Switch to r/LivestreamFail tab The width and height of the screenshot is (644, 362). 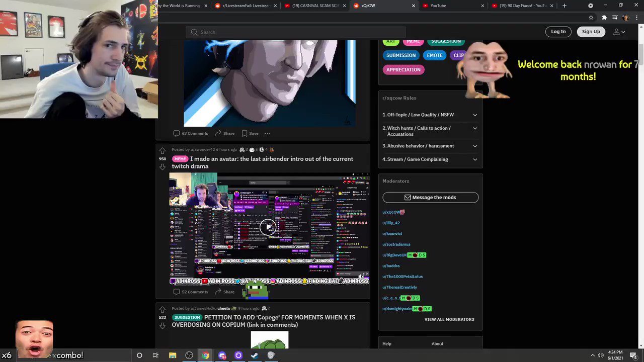[247, 6]
